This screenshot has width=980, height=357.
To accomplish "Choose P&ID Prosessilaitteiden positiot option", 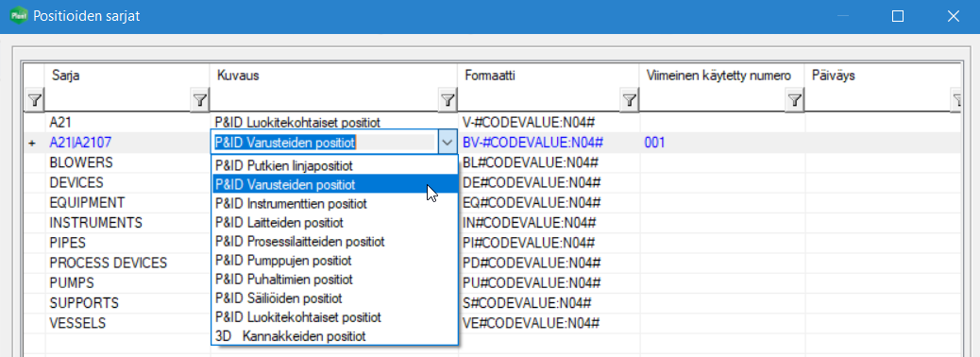I will [334, 242].
